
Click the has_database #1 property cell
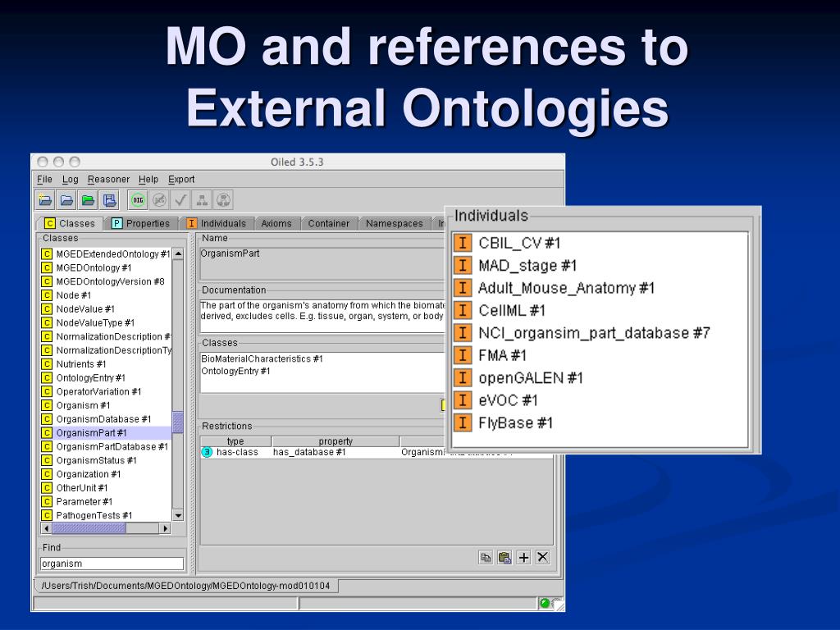pos(309,452)
